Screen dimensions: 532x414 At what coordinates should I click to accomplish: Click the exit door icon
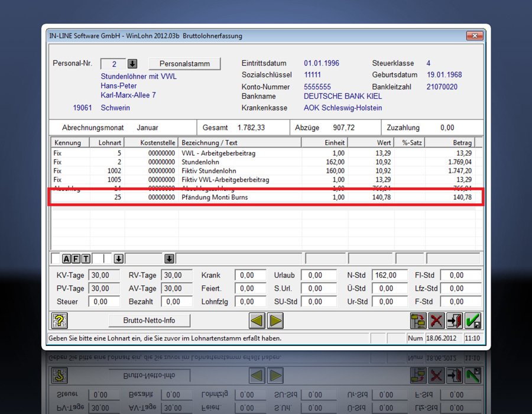[x=455, y=321]
